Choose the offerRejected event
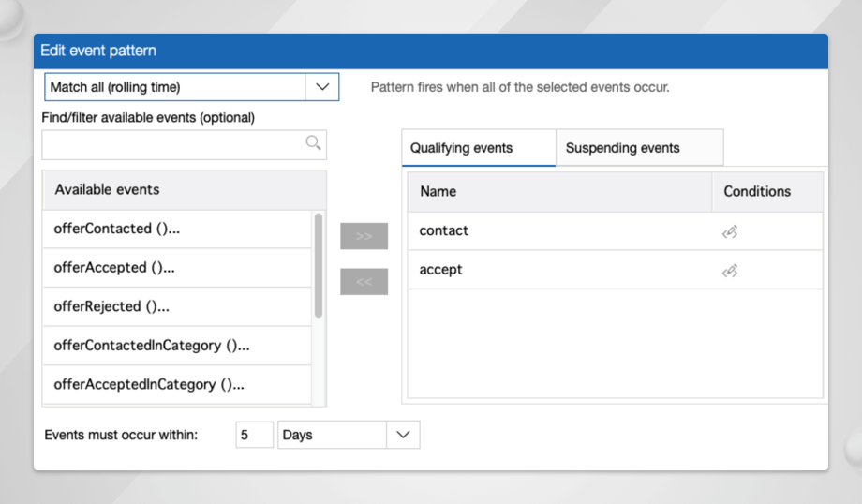862x504 pixels. (x=177, y=306)
